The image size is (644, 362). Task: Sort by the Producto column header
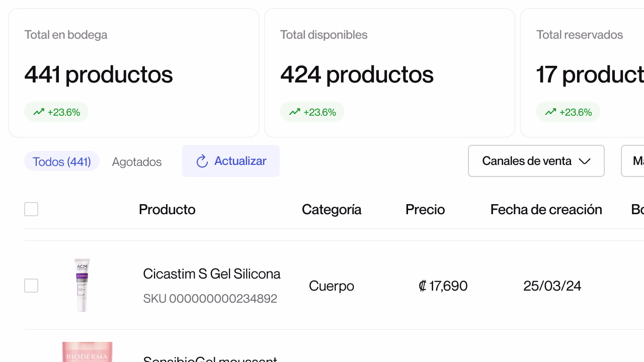167,209
